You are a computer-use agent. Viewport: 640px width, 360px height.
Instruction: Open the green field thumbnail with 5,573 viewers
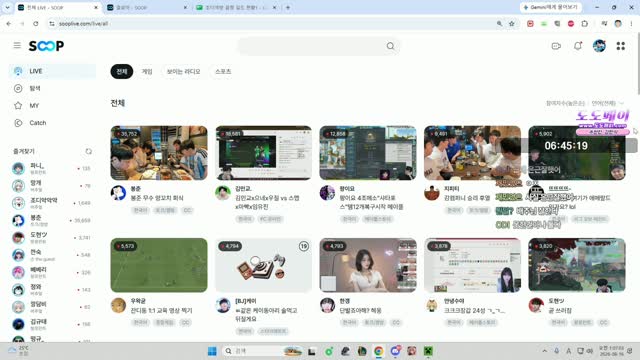coord(159,265)
